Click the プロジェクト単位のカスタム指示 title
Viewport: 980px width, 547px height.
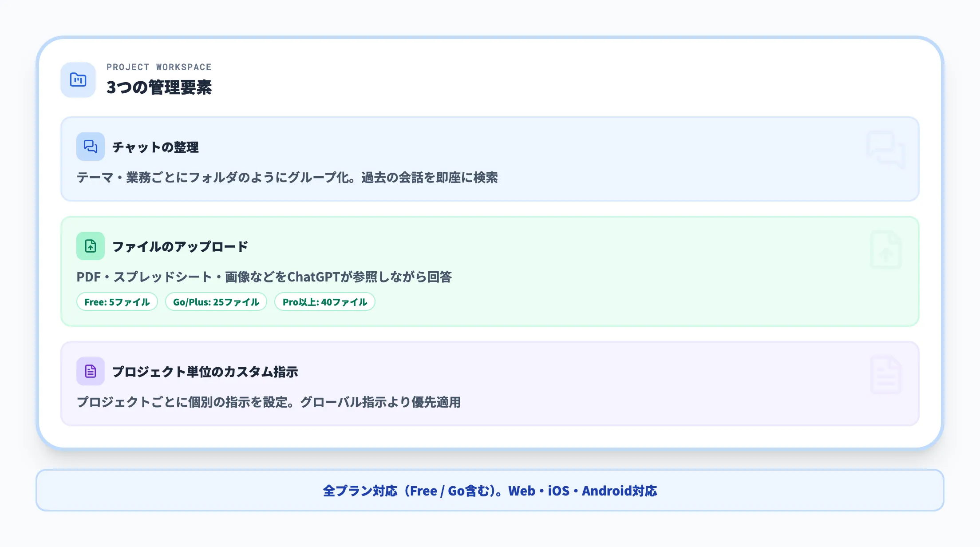tap(205, 372)
